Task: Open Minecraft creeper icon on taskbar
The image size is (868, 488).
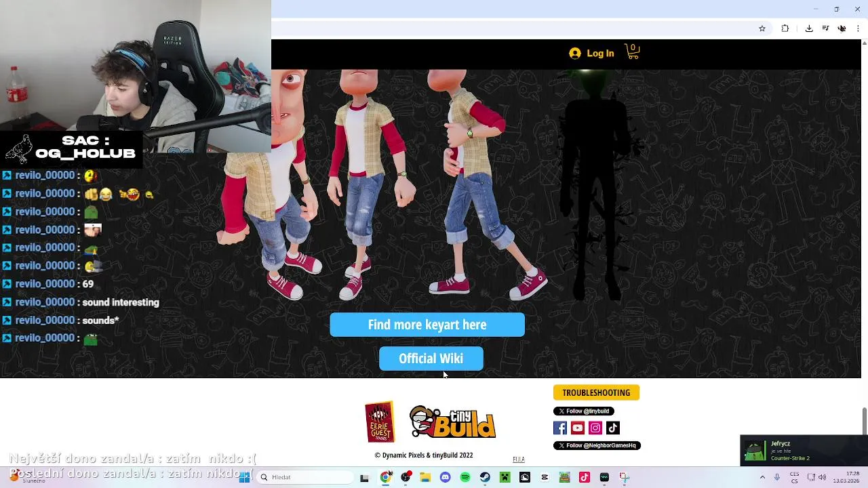Action: (505, 478)
